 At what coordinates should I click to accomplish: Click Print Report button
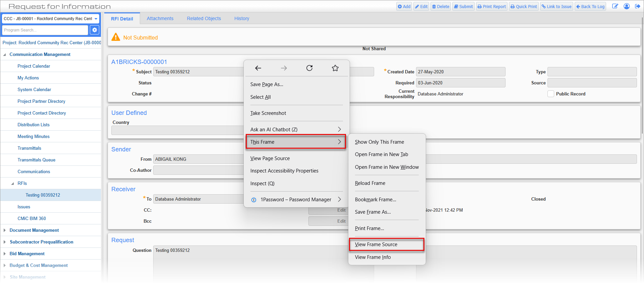(x=491, y=6)
